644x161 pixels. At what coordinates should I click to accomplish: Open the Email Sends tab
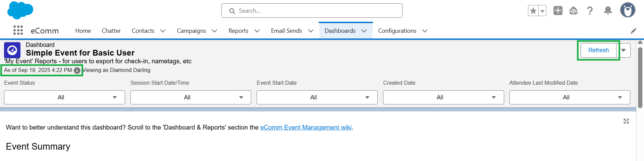[x=286, y=31]
